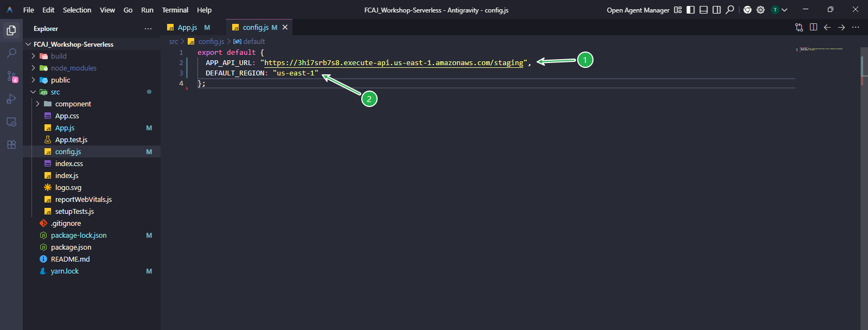Click the default symbol breadcrumb
The image size is (868, 330).
click(x=249, y=41)
